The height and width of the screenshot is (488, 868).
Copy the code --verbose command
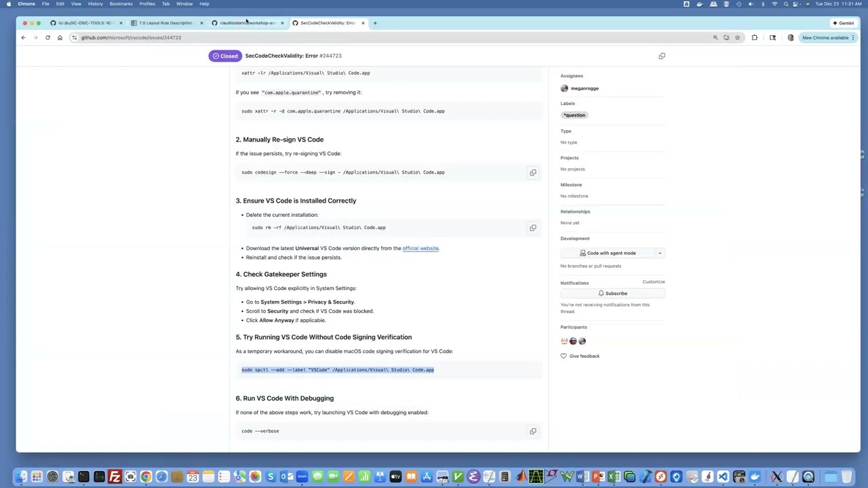click(533, 431)
